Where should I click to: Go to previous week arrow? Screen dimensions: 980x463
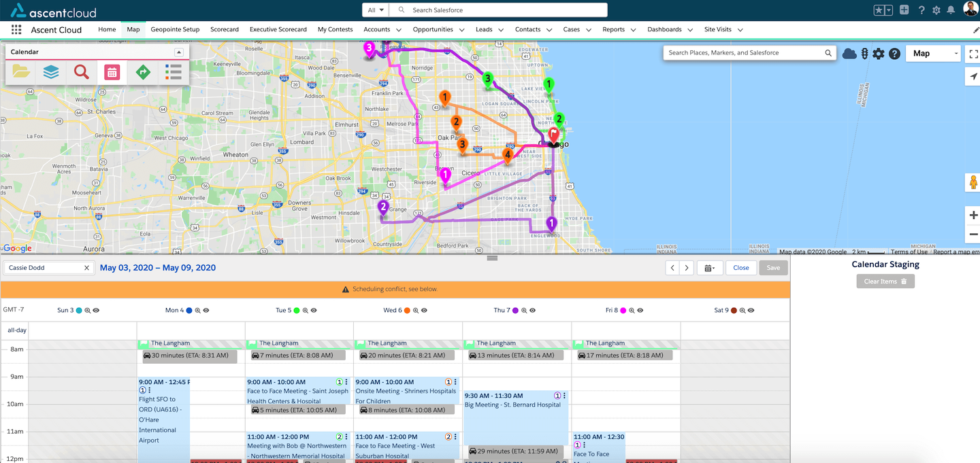tap(673, 268)
